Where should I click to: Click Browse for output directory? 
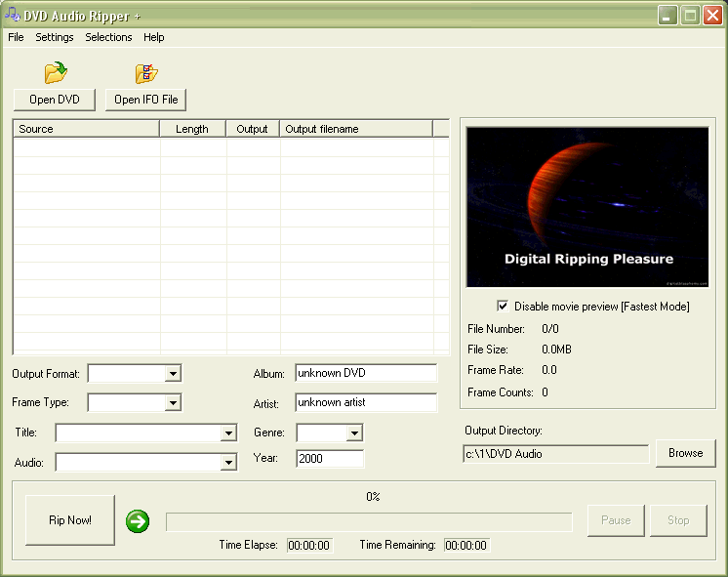pyautogui.click(x=685, y=453)
